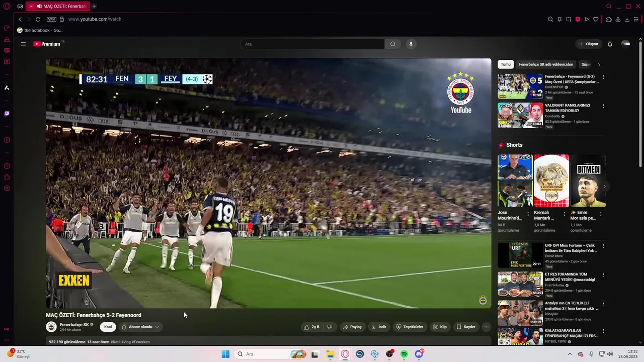The width and height of the screenshot is (644, 362).
Task: Click the pin icon in the toolbar
Action: pyautogui.click(x=559, y=19)
